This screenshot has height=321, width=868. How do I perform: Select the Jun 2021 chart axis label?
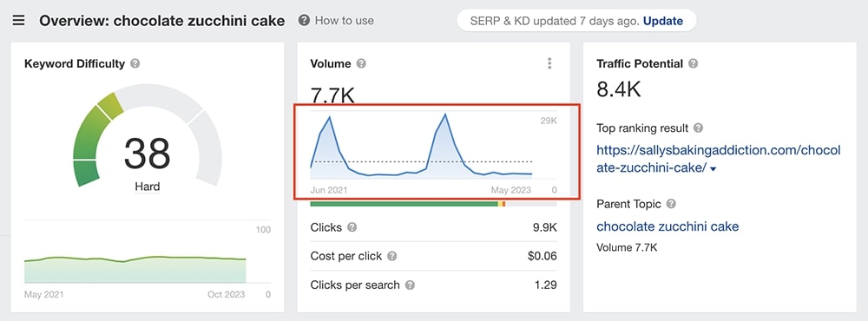pyautogui.click(x=329, y=190)
